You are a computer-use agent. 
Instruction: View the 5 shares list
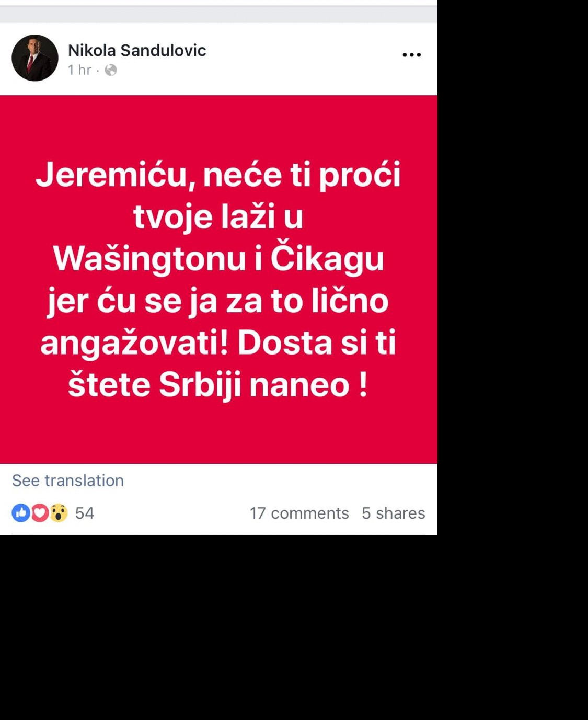pyautogui.click(x=394, y=513)
